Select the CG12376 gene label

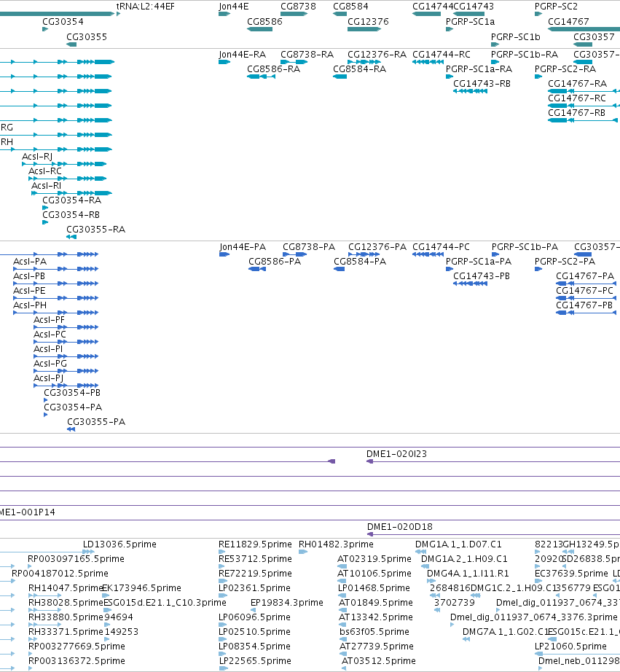(x=368, y=21)
